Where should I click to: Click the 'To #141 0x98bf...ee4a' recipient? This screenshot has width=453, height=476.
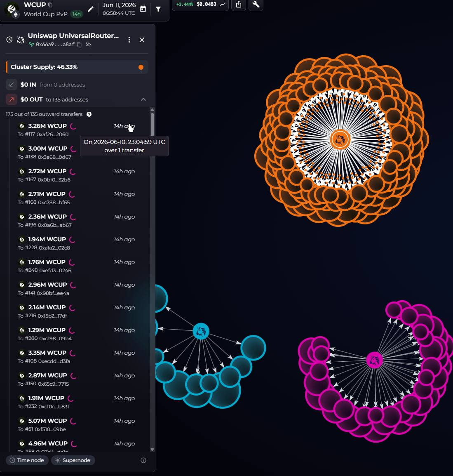(43, 293)
